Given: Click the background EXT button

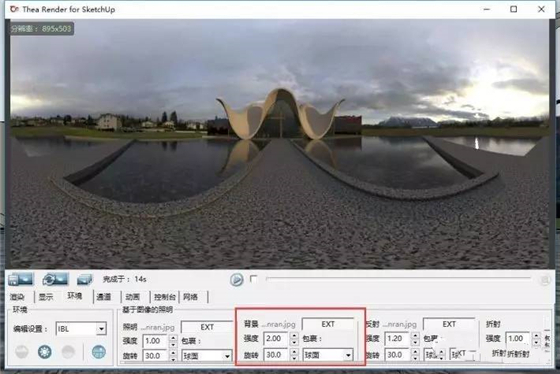Looking at the screenshot, I should tap(328, 324).
